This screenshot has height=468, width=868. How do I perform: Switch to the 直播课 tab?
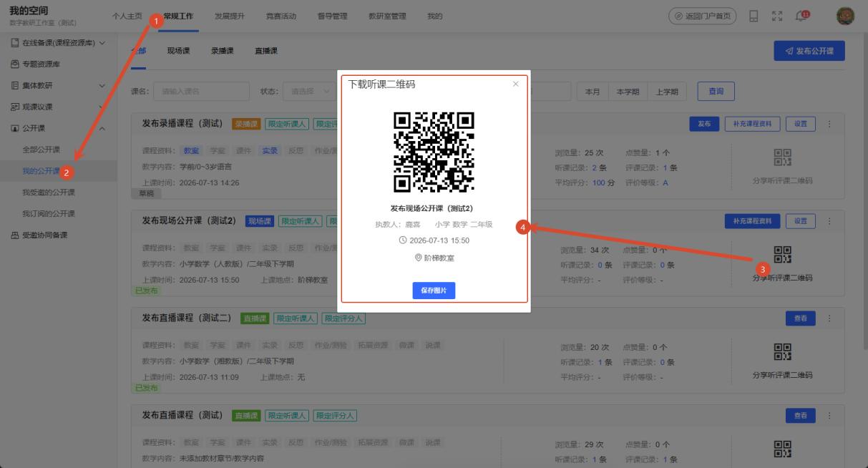[266, 51]
